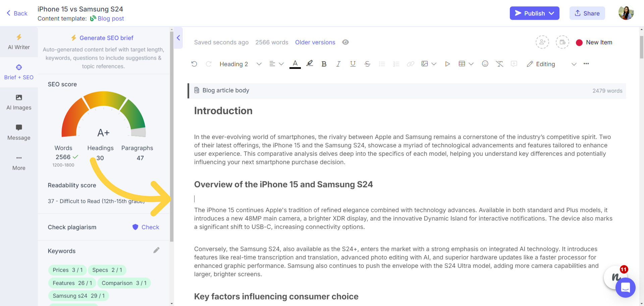Open Older versions

[x=315, y=42]
